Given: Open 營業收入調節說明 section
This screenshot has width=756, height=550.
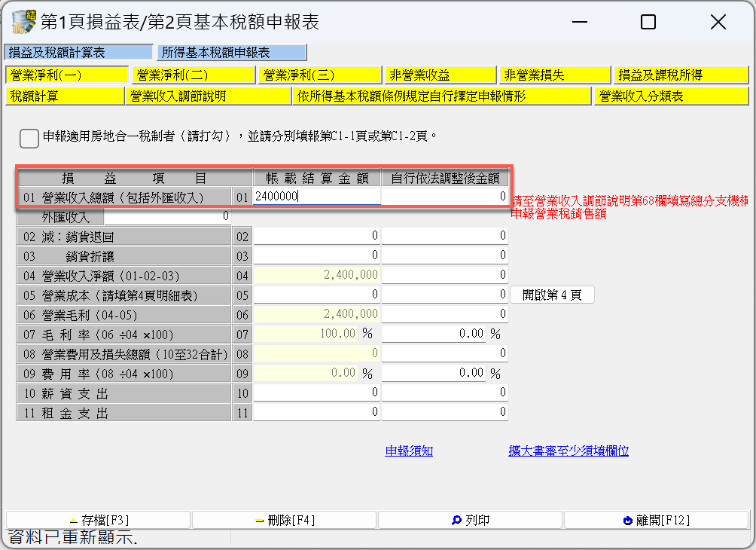Looking at the screenshot, I should coord(209,96).
